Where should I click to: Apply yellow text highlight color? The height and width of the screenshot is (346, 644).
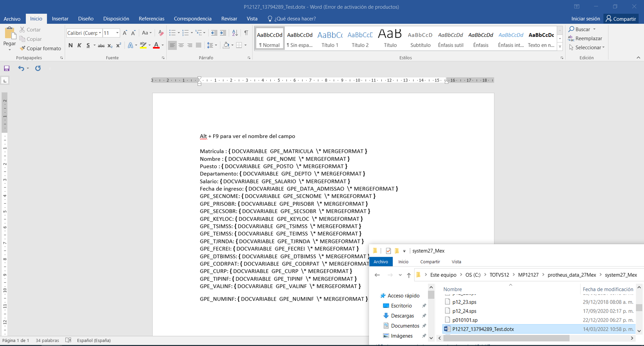(143, 45)
